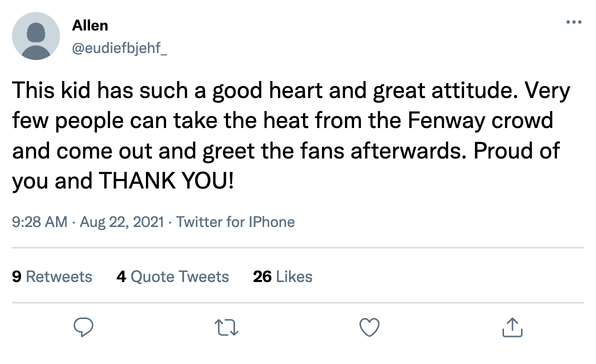Viewport: 596px width, 364px height.
Task: Click Allen's default profile avatar
Action: point(35,36)
